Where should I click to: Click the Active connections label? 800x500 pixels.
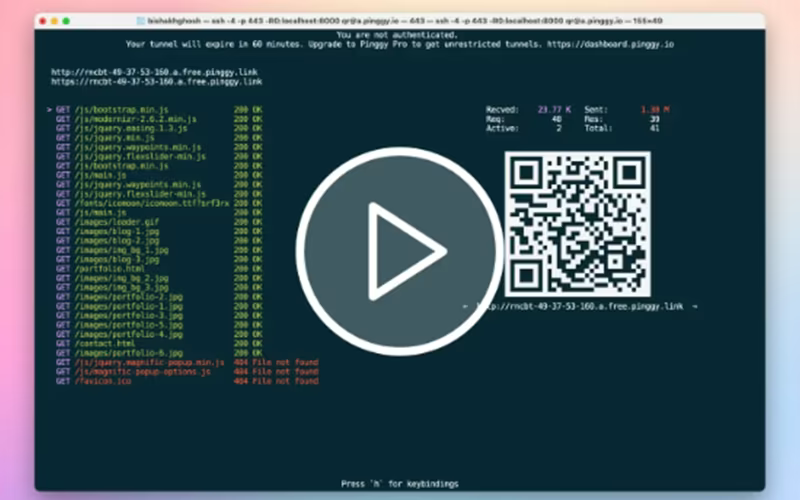point(502,128)
